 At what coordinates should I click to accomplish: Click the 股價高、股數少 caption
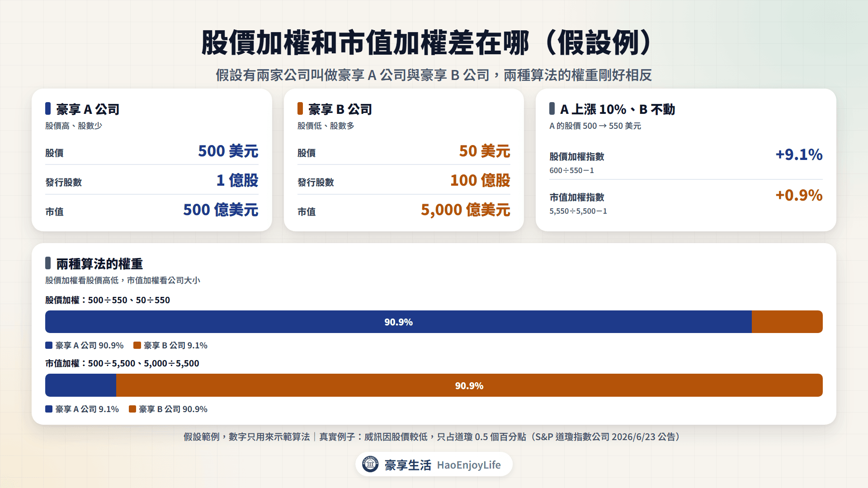(74, 126)
